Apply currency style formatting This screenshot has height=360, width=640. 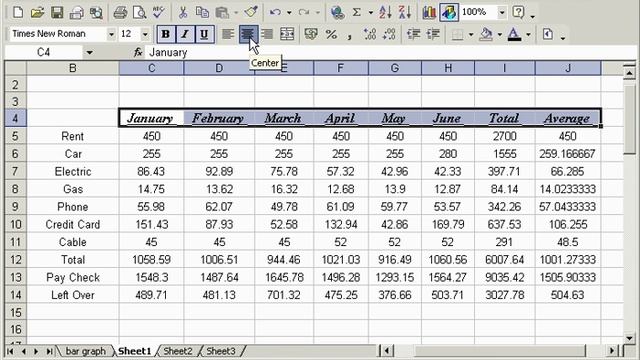coord(311,34)
